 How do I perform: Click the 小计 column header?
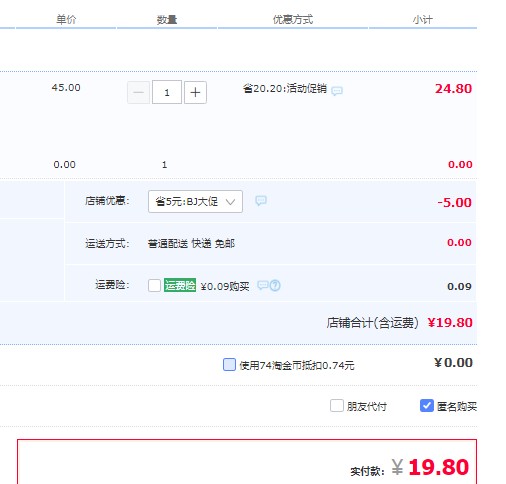pyautogui.click(x=423, y=20)
